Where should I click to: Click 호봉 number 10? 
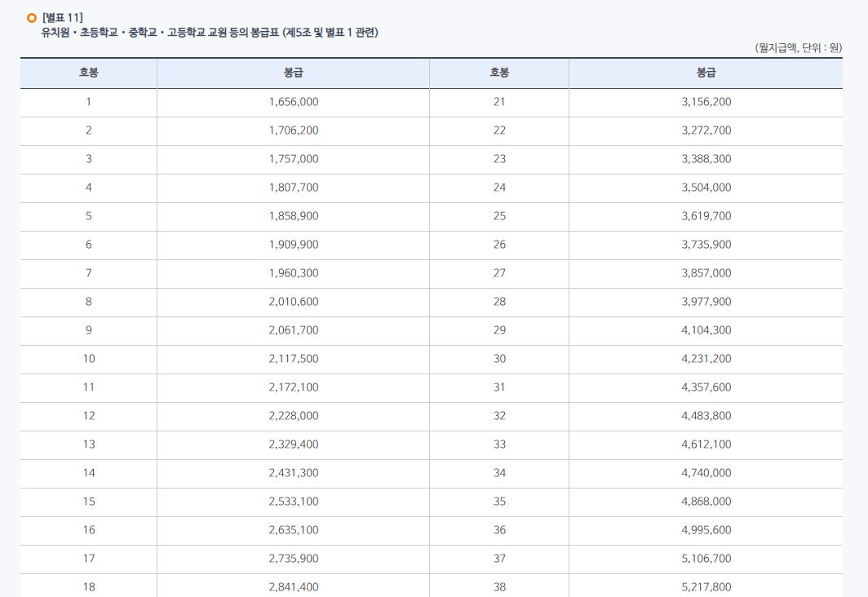tap(89, 359)
